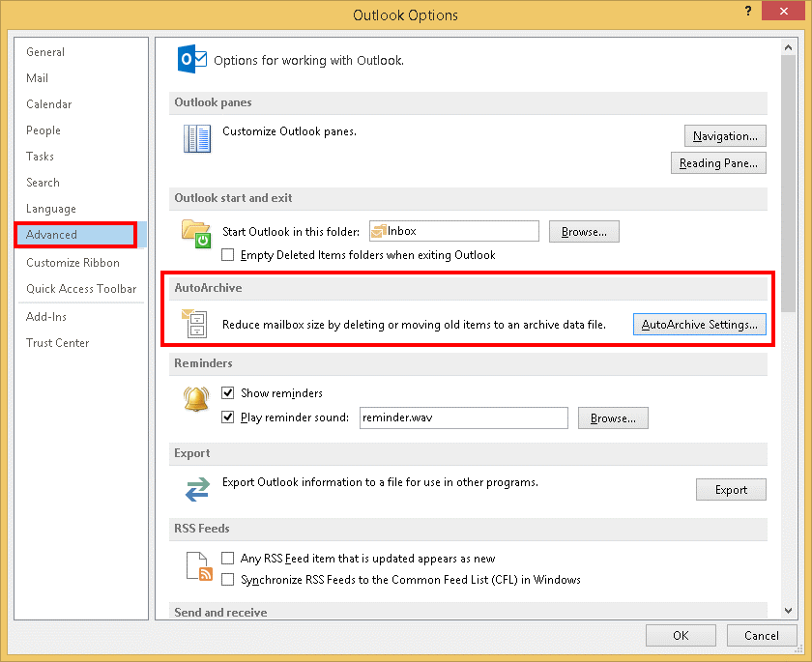
Task: Open AutoArchive Settings...
Action: [x=700, y=324]
